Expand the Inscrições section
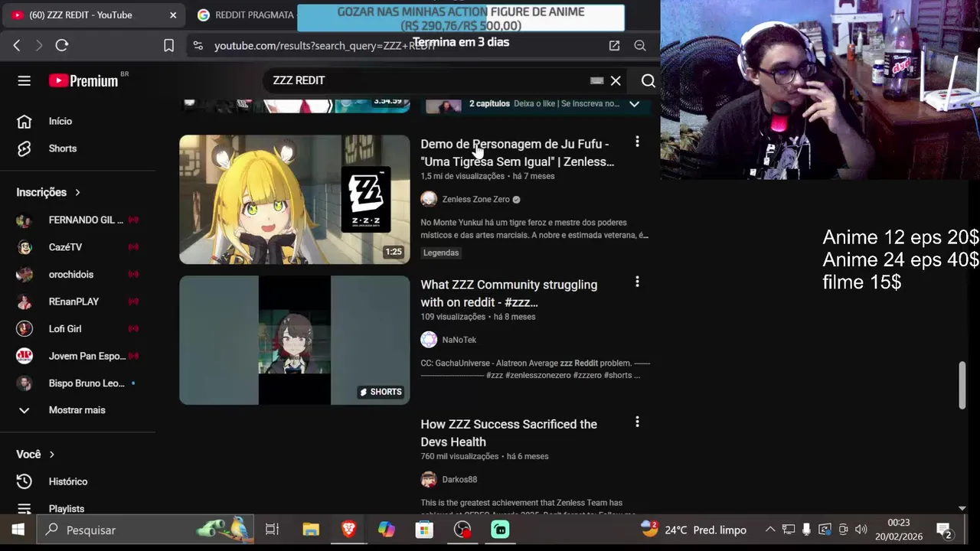This screenshot has width=980, height=551. 48,192
